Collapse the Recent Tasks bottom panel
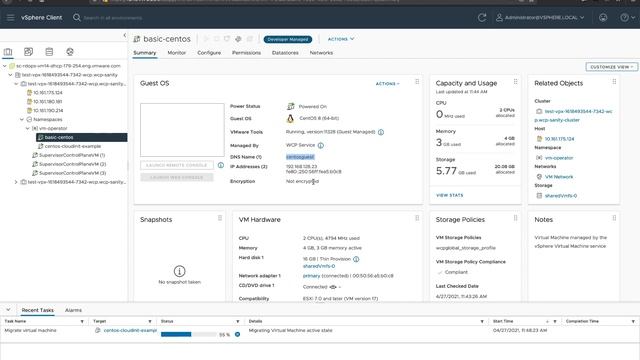Viewport: 640px width, 360px height. click(8, 310)
